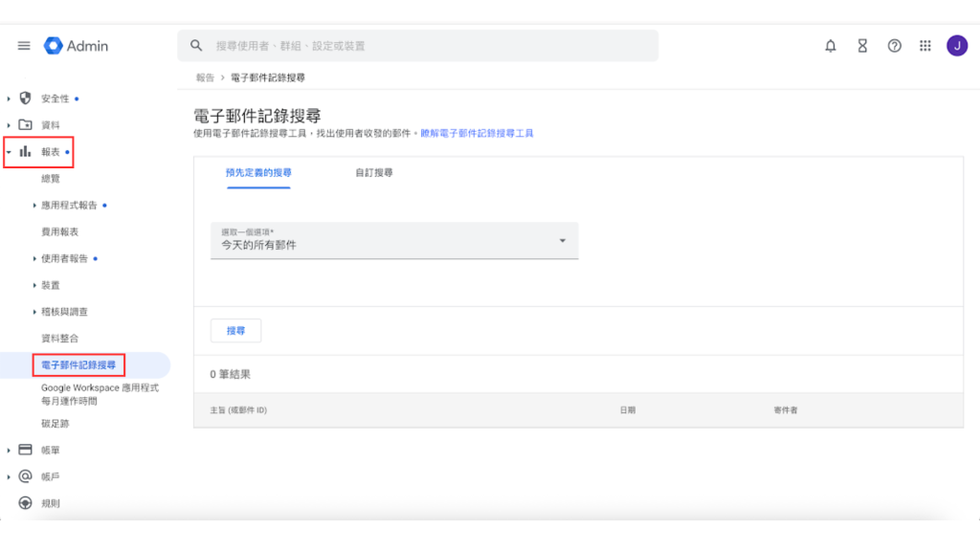Open Google Workspace 應用程式每月運作時間
Viewport: 980px width, 551px height.
[100, 394]
